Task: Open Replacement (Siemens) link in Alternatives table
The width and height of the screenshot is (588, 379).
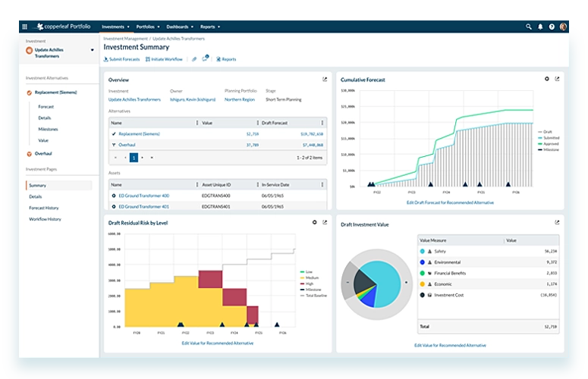Action: [139, 133]
